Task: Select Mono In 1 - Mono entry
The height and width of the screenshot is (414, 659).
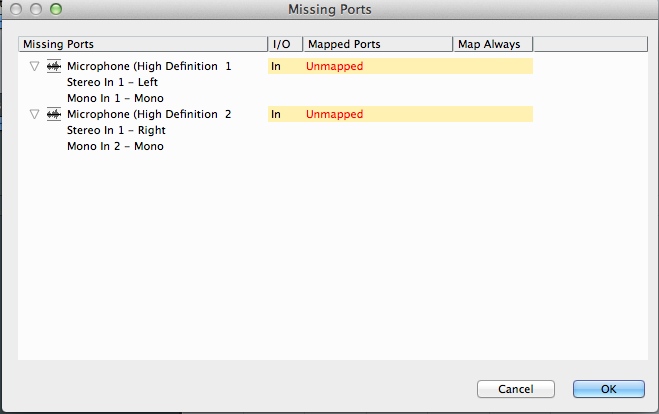Action: (115, 98)
